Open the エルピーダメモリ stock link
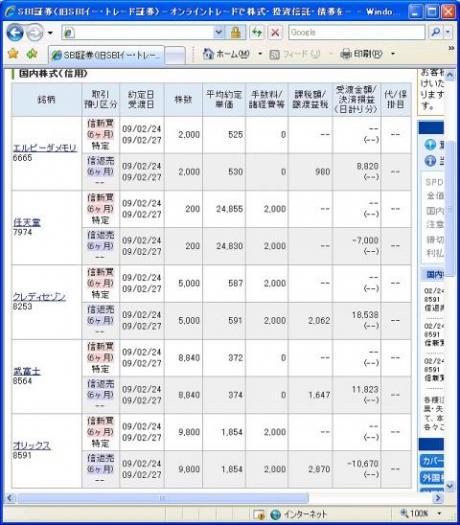This screenshot has height=525, width=460. point(45,148)
